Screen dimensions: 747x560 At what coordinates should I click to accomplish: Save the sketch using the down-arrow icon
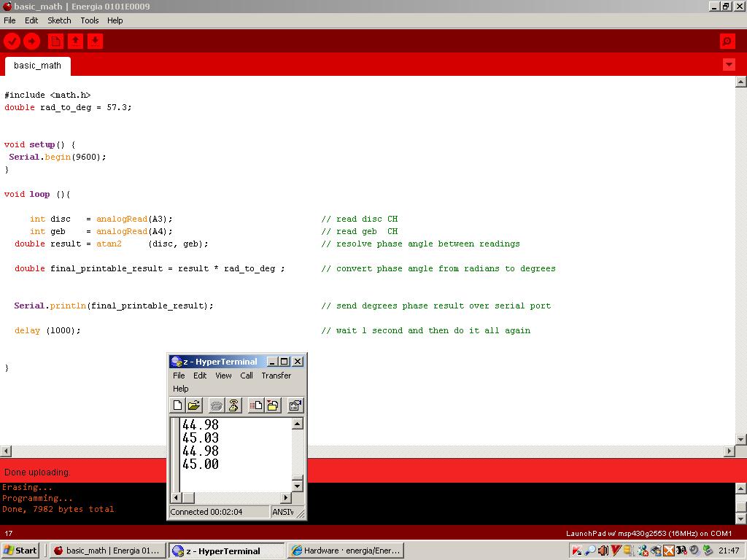coord(94,42)
